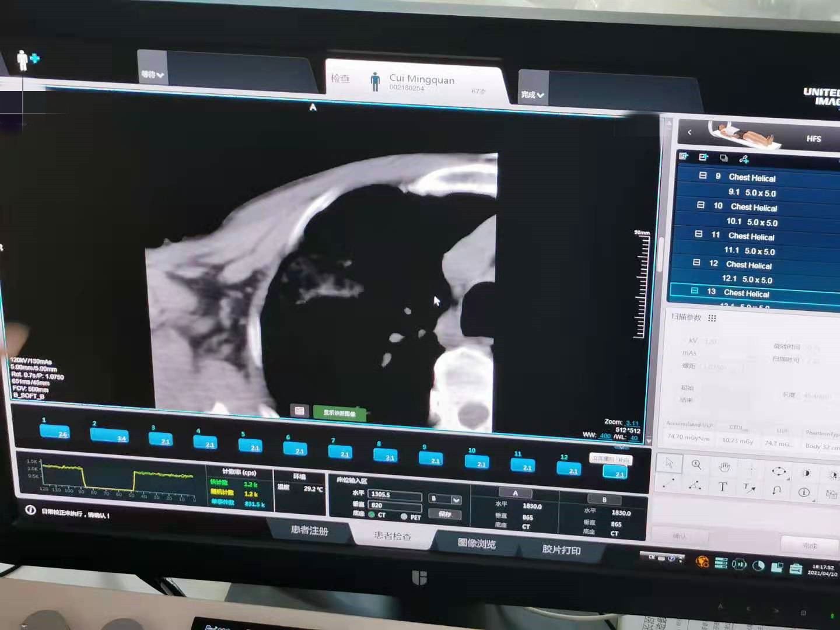The width and height of the screenshot is (840, 630).
Task: Open the 胶片打印 film printing tab
Action: [x=561, y=549]
